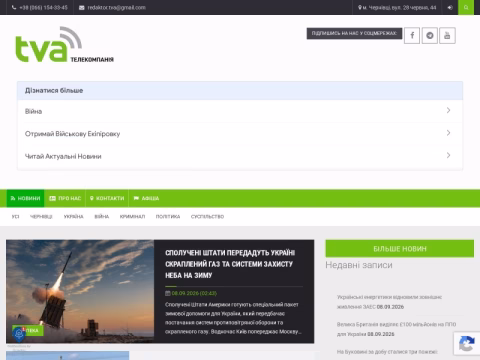Viewport: 480px width, 360px height.
Task: Switch to the Суспільство category tab
Action: 207,217
